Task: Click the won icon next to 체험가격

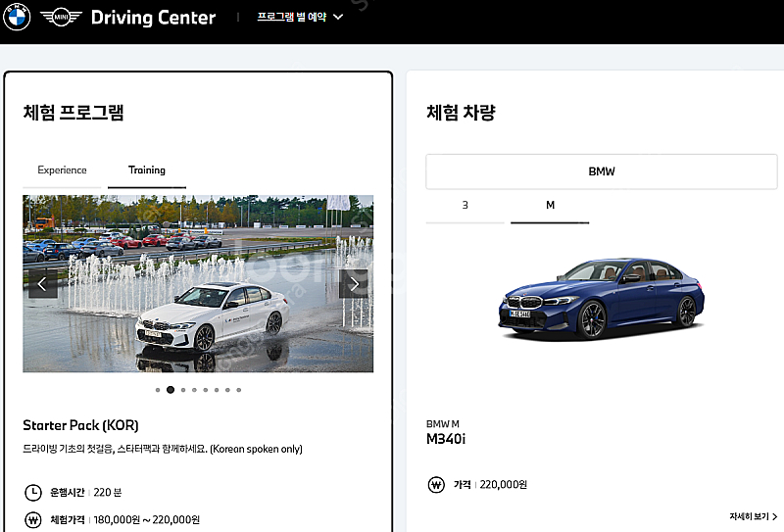Action: coord(33,520)
